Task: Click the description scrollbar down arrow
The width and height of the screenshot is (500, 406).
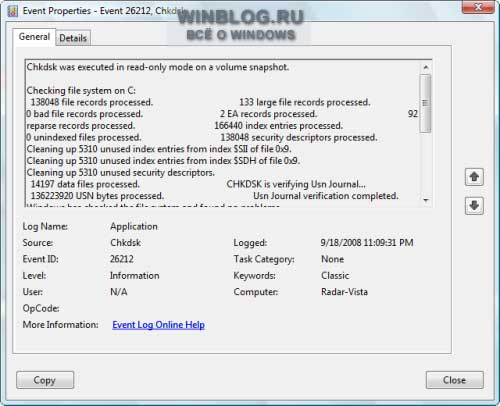Action: (x=426, y=200)
